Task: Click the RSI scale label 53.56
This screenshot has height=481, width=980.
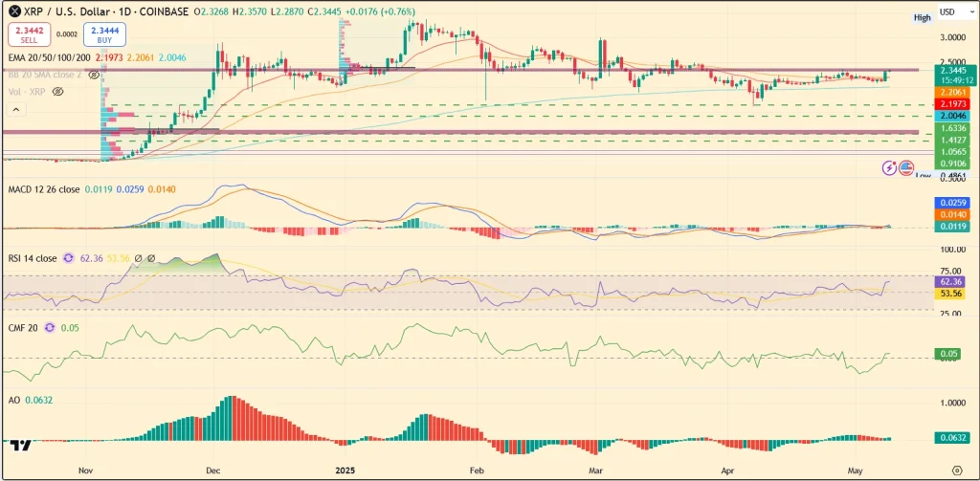Action: point(950,294)
